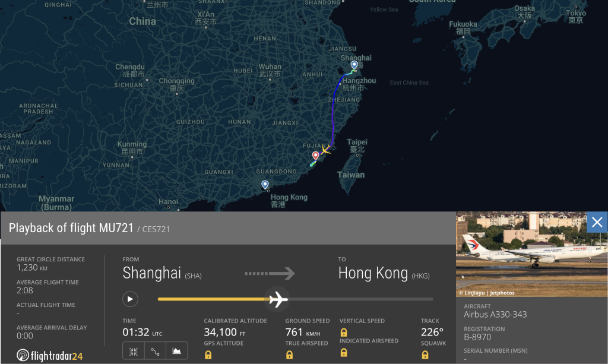
Task: Open the altitude graph icon
Action: pyautogui.click(x=177, y=350)
